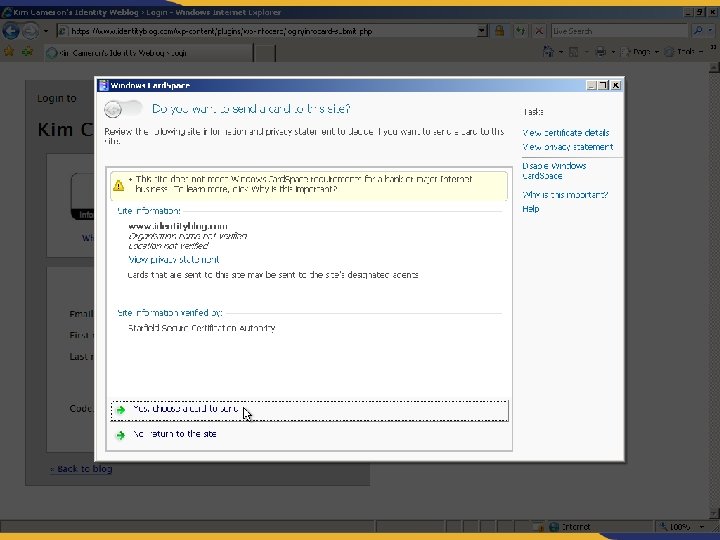Click the status bar icon left of the Internet zone
720x540 pixels.
[x=538, y=527]
